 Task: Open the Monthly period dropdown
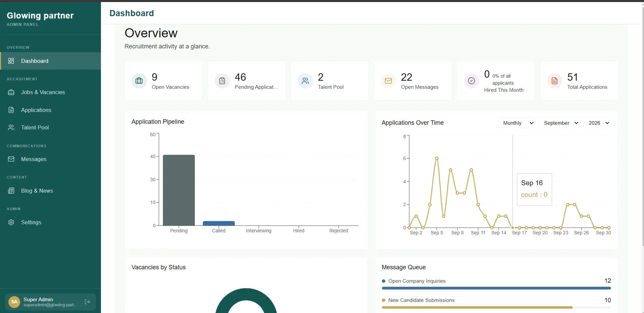(517, 123)
